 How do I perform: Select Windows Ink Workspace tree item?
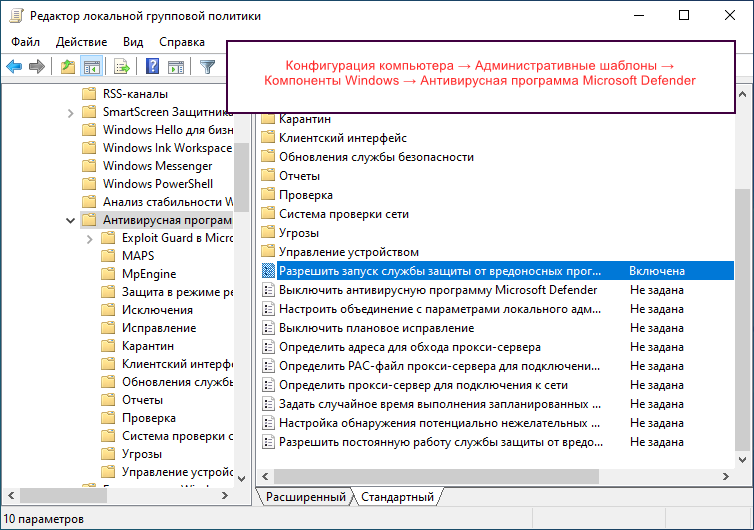(167, 148)
